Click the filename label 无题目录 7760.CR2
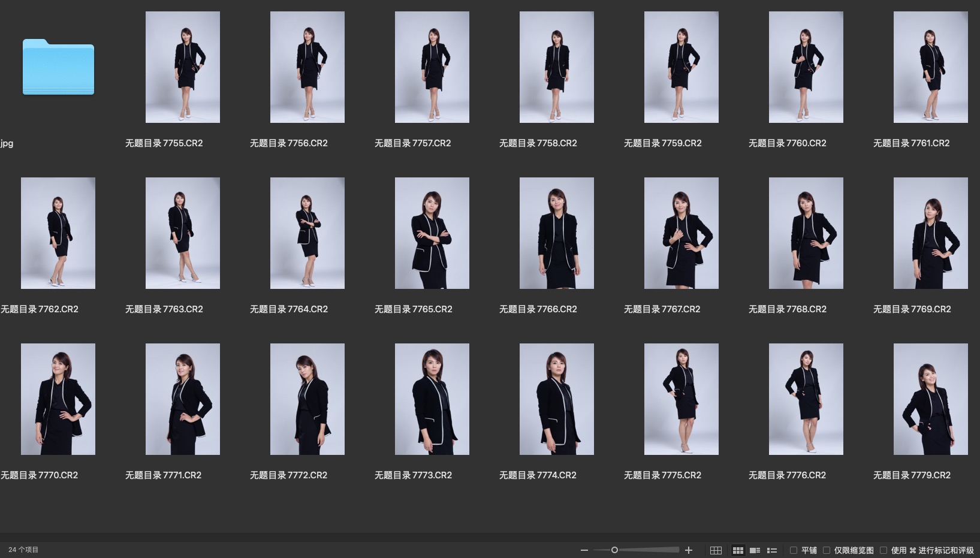980x558 pixels. (x=787, y=143)
